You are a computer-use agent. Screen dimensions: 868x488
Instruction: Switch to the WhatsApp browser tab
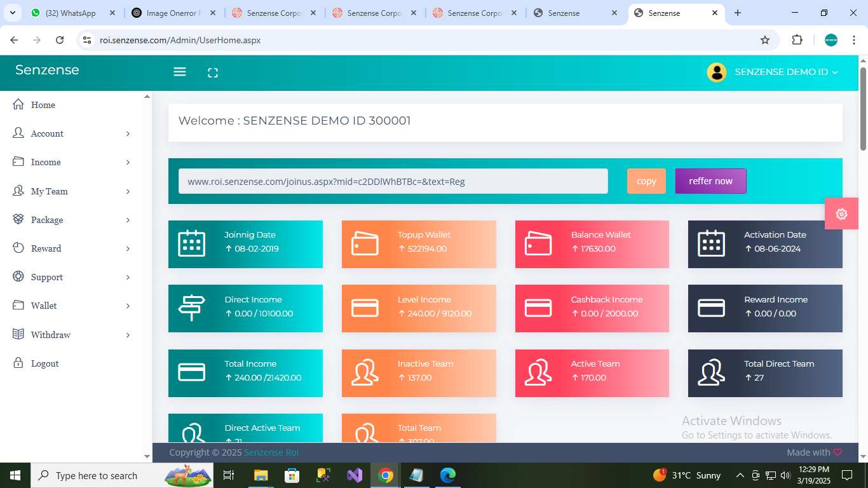click(x=72, y=13)
